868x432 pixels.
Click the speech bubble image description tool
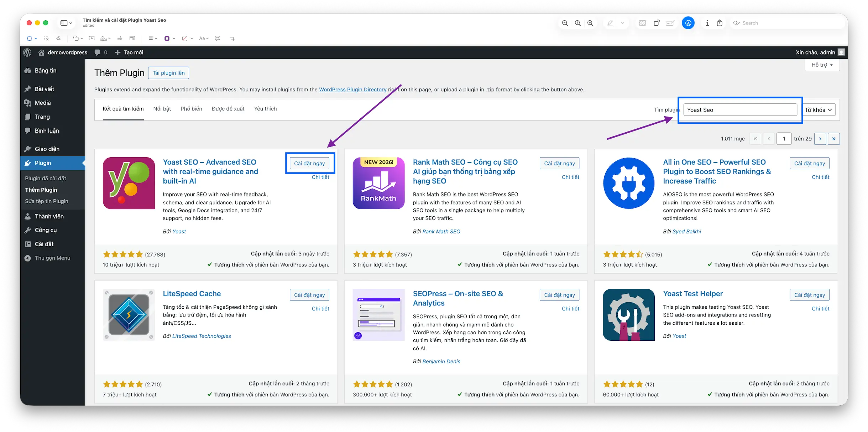click(x=218, y=38)
